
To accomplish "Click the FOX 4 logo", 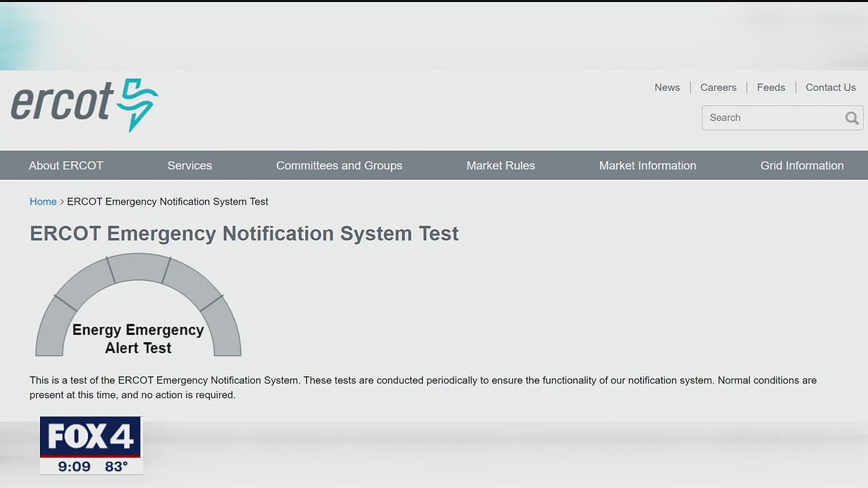I will point(90,437).
